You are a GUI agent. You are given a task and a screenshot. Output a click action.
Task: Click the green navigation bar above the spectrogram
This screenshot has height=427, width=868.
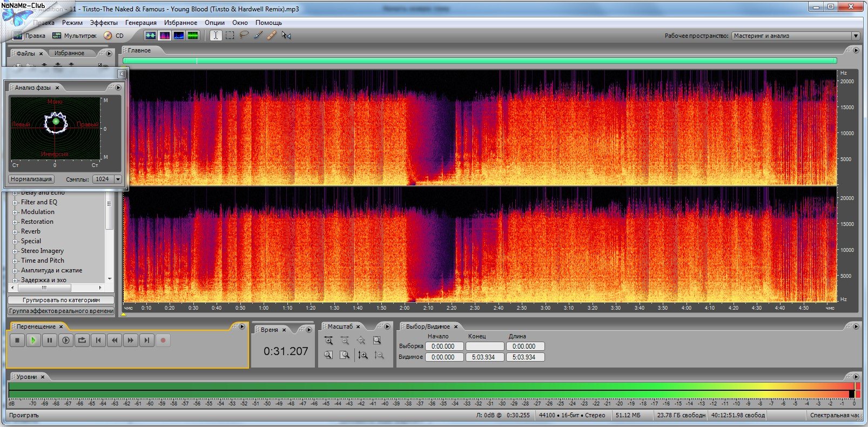click(x=480, y=61)
